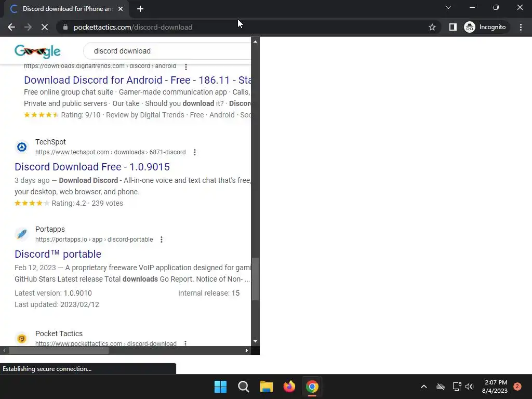Screen dimensions: 532x399
Task: Click the Google logo
Action: [37, 51]
